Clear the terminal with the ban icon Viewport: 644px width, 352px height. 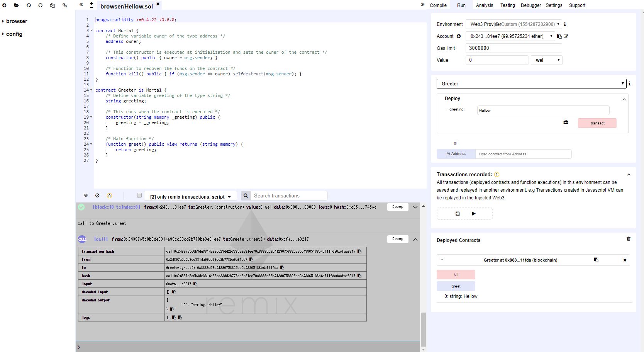point(97,196)
